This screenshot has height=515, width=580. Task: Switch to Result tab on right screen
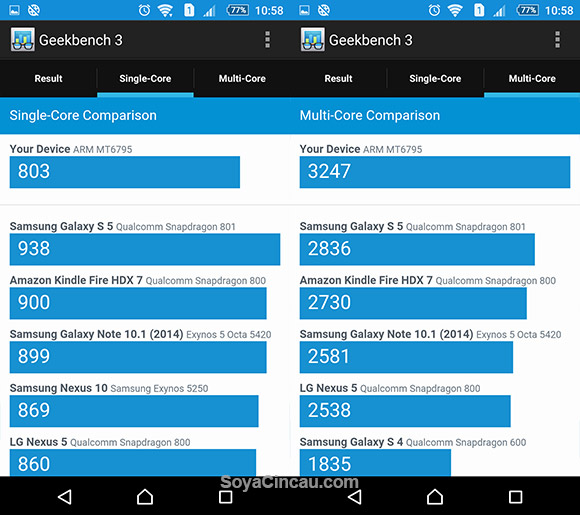[338, 78]
